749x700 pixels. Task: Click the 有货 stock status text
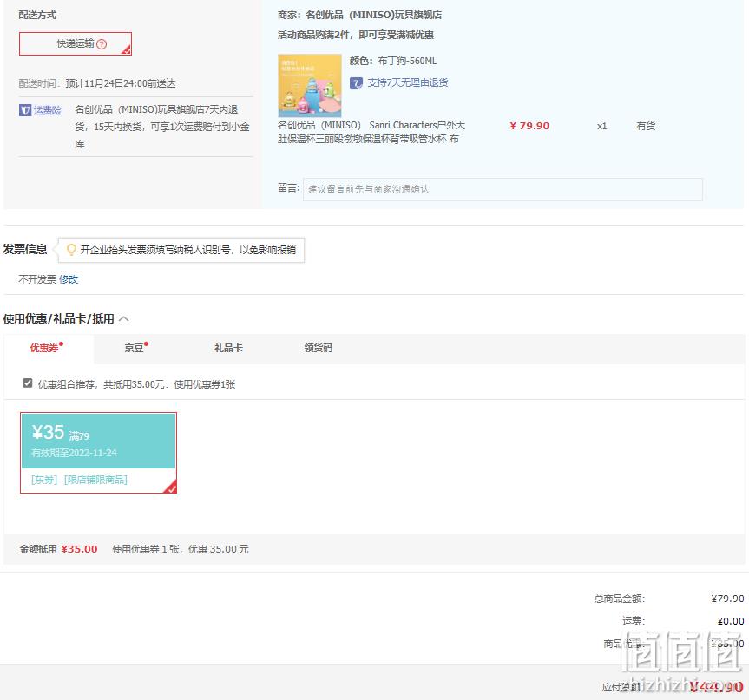pos(646,126)
